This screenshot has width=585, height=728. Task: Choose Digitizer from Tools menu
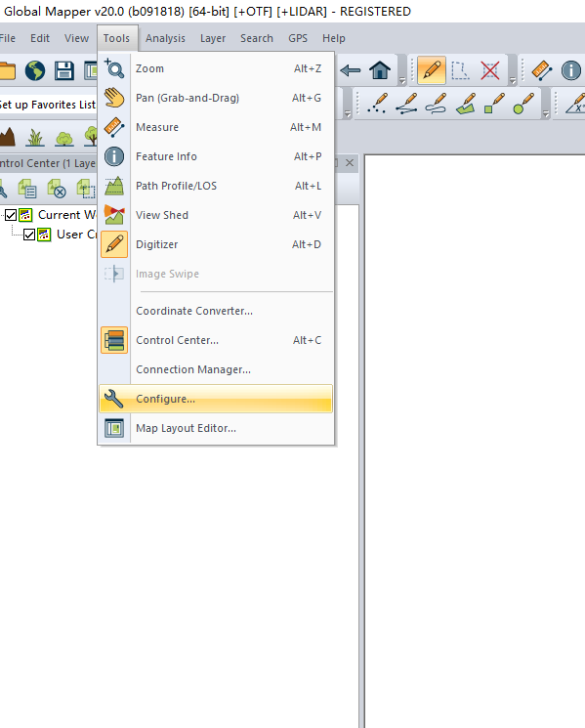(216, 244)
